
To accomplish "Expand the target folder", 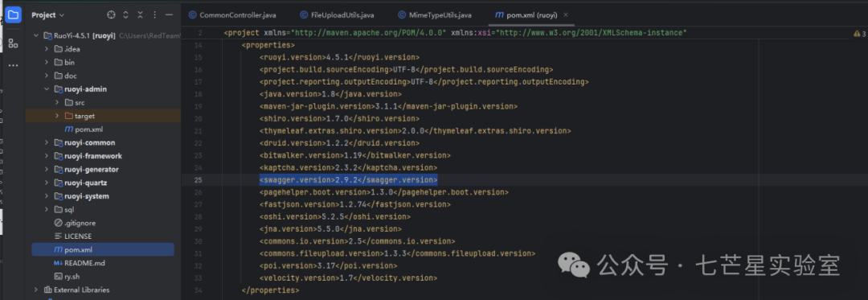I will point(57,117).
